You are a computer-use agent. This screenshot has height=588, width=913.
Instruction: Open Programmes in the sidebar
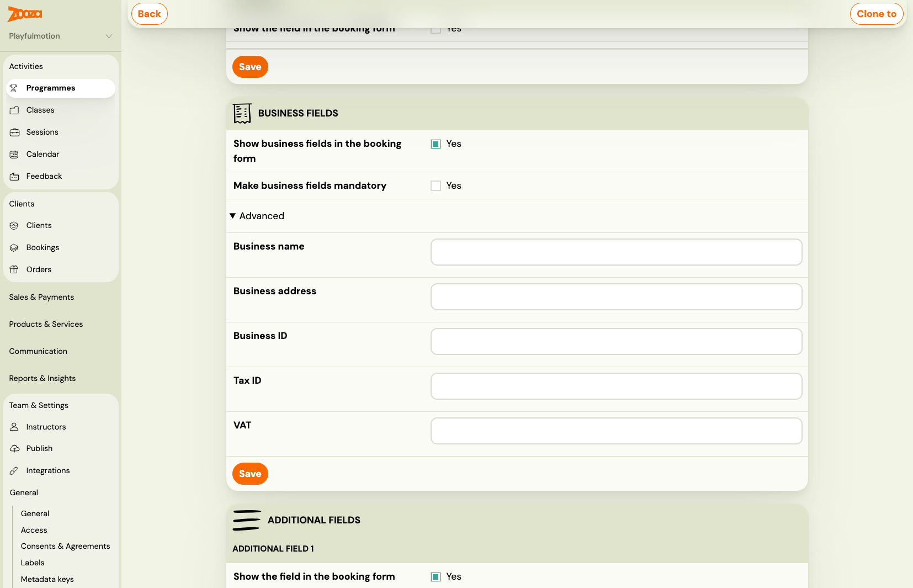(x=61, y=88)
